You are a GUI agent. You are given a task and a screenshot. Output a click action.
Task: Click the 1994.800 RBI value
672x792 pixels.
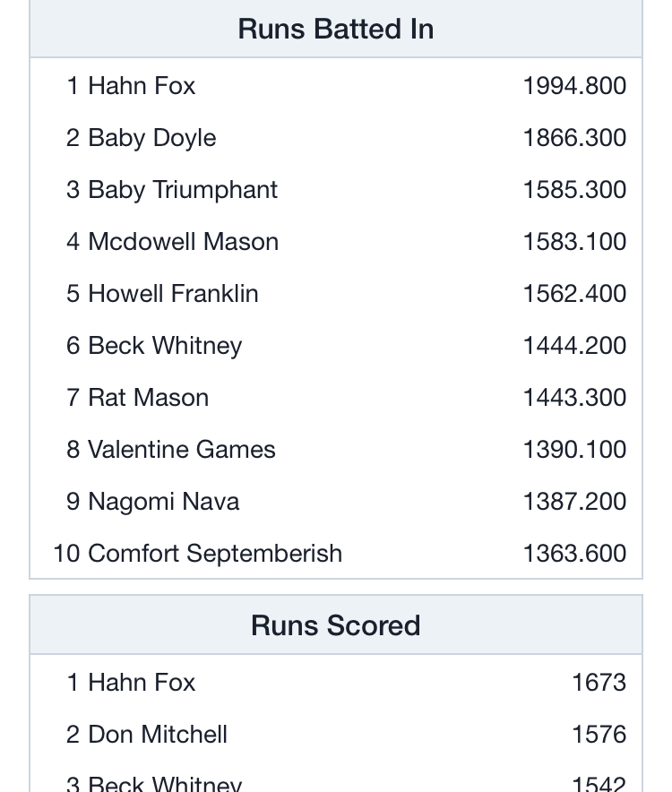(x=575, y=85)
